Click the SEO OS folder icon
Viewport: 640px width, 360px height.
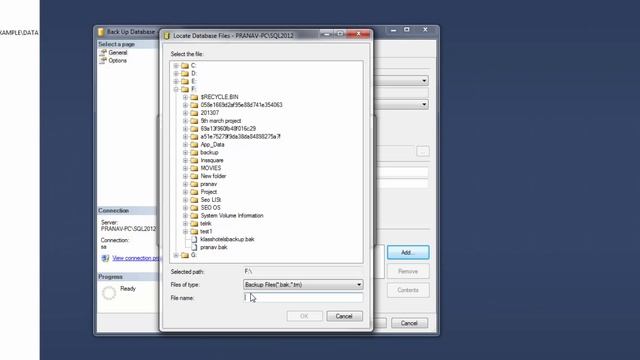194,208
